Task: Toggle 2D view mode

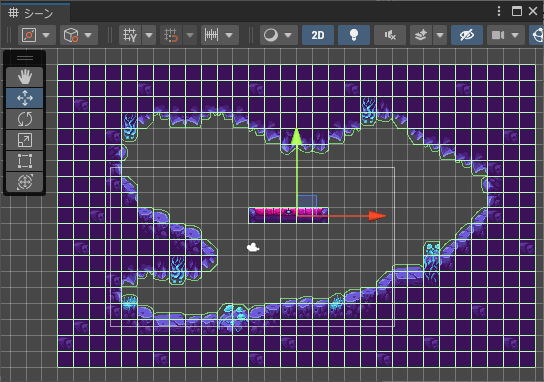Action: coord(318,35)
